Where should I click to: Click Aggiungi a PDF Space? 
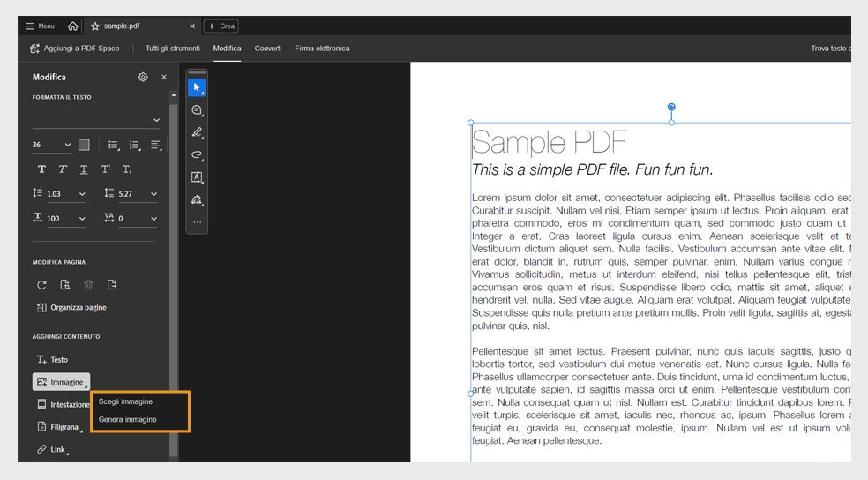coord(75,49)
